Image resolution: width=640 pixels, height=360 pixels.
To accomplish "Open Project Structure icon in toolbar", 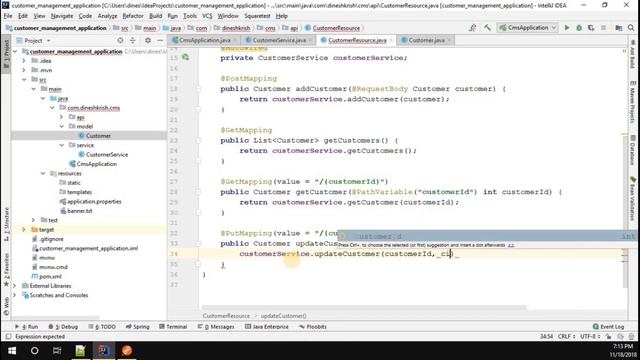I will 619,28.
